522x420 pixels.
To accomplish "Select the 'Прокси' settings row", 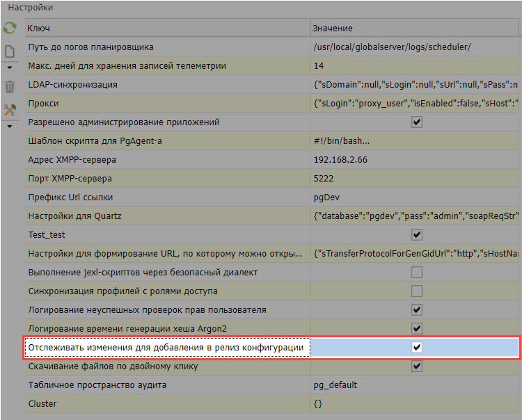I will click(x=167, y=103).
